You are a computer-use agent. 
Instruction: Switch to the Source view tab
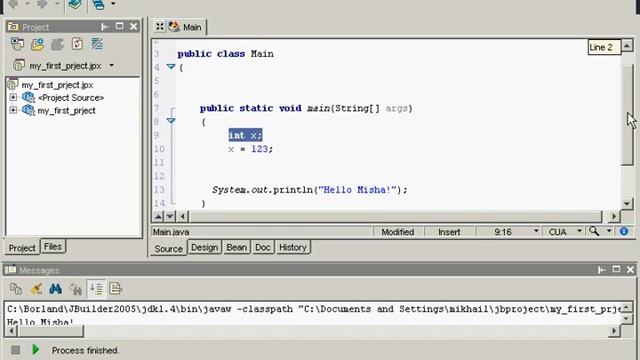pos(168,249)
